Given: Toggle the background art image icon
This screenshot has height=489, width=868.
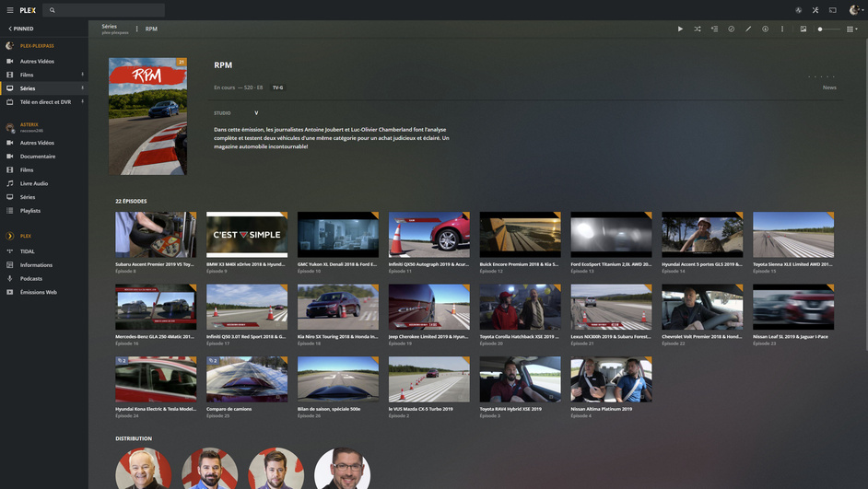Looking at the screenshot, I should 803,29.
